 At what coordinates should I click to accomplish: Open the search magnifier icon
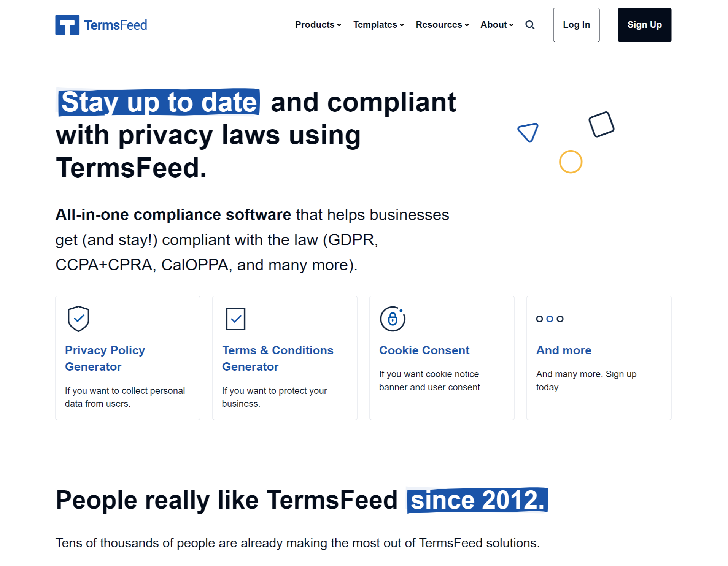point(530,25)
